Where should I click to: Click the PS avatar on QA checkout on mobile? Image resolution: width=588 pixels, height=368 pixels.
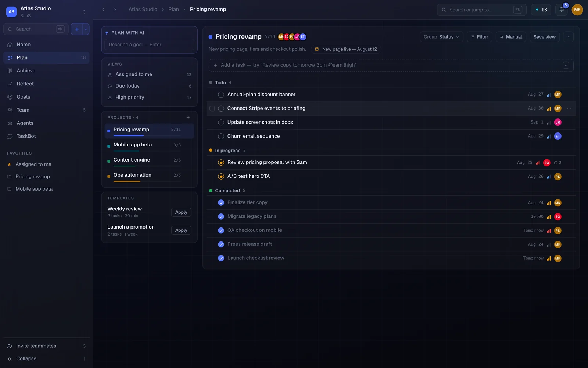coord(557,231)
